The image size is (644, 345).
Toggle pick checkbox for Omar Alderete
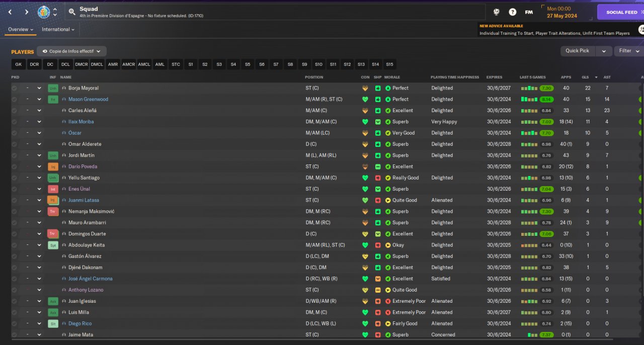tap(14, 144)
